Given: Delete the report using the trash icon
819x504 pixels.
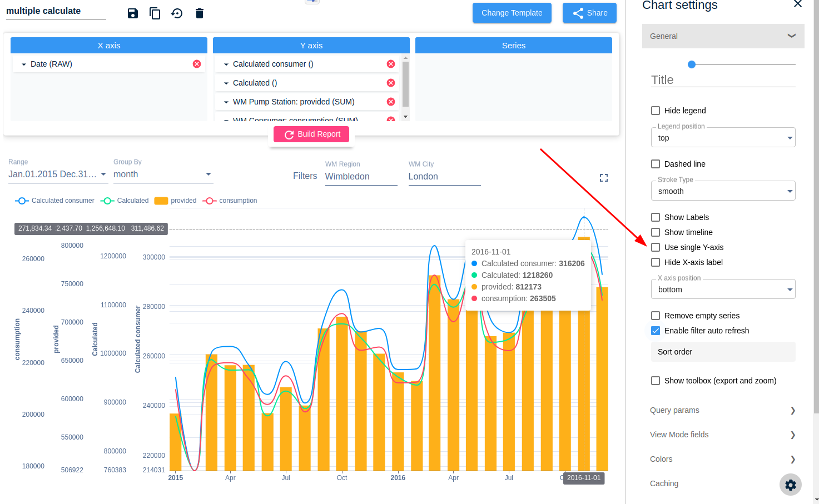Looking at the screenshot, I should [199, 13].
